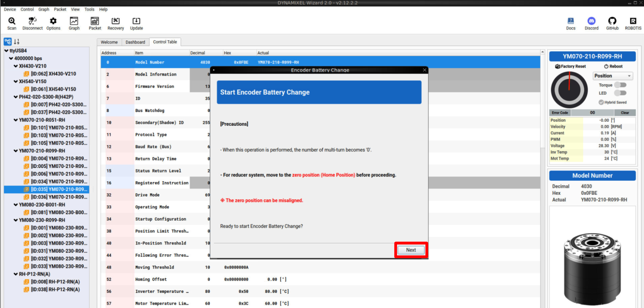Open the Packet menu

60,9
